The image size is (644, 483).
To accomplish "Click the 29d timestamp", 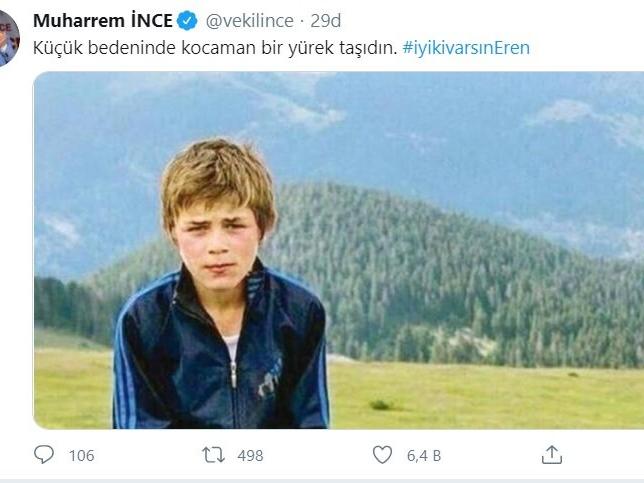I will click(x=328, y=22).
